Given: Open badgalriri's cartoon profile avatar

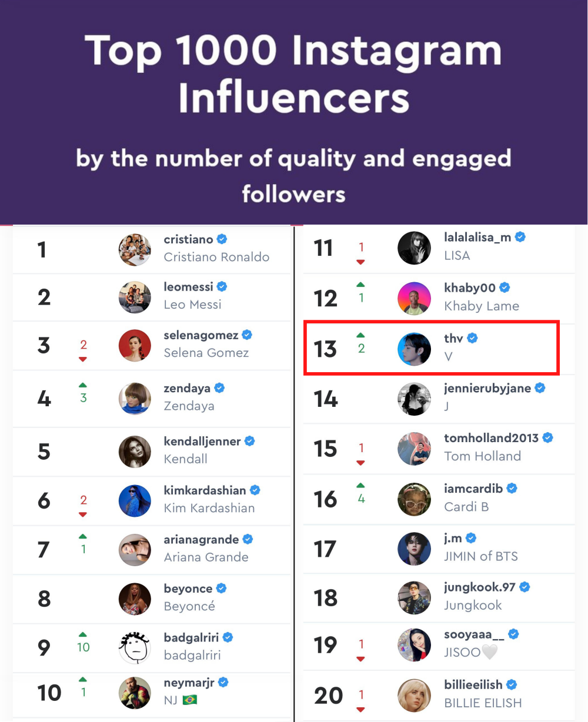Looking at the screenshot, I should coord(135,647).
